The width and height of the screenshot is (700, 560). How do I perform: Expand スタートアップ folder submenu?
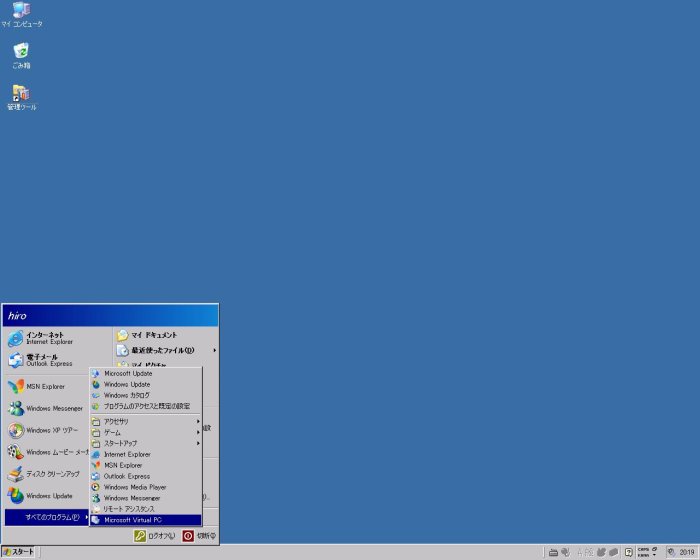coord(146,443)
